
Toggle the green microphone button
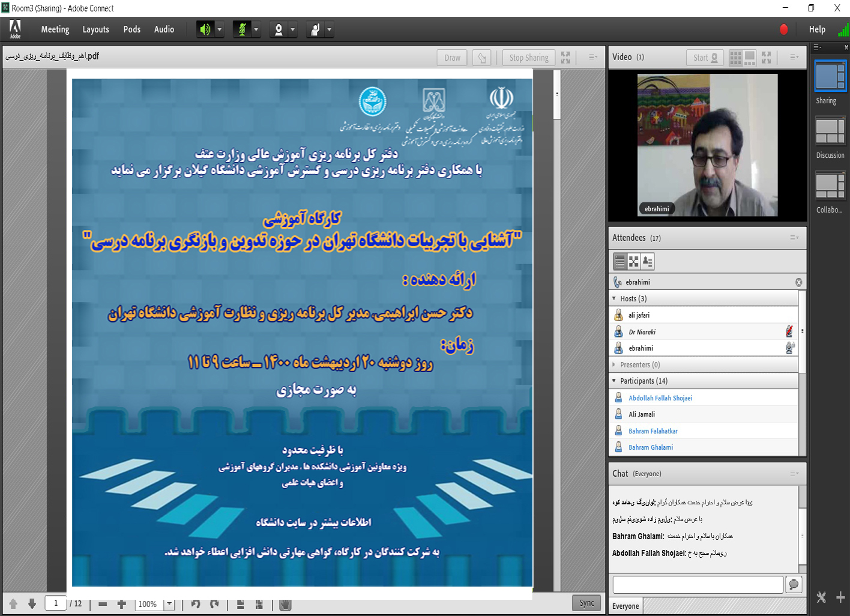coord(242,29)
